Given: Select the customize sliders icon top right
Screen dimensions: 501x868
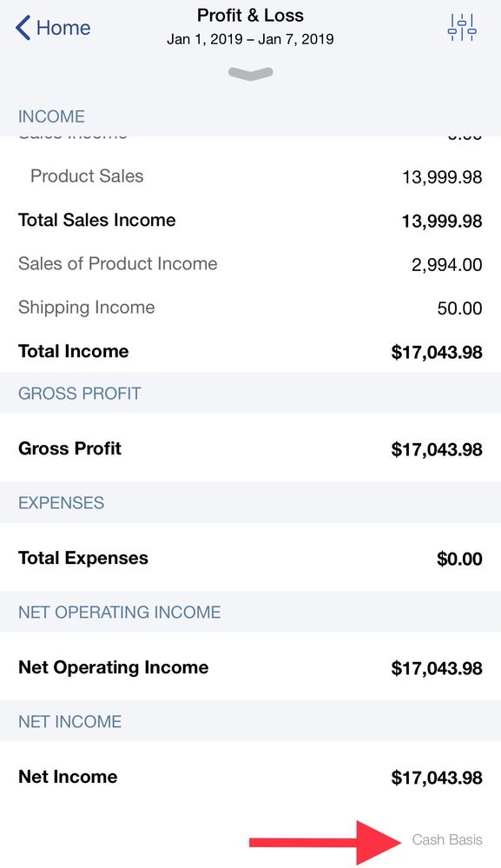Looking at the screenshot, I should coord(464,26).
